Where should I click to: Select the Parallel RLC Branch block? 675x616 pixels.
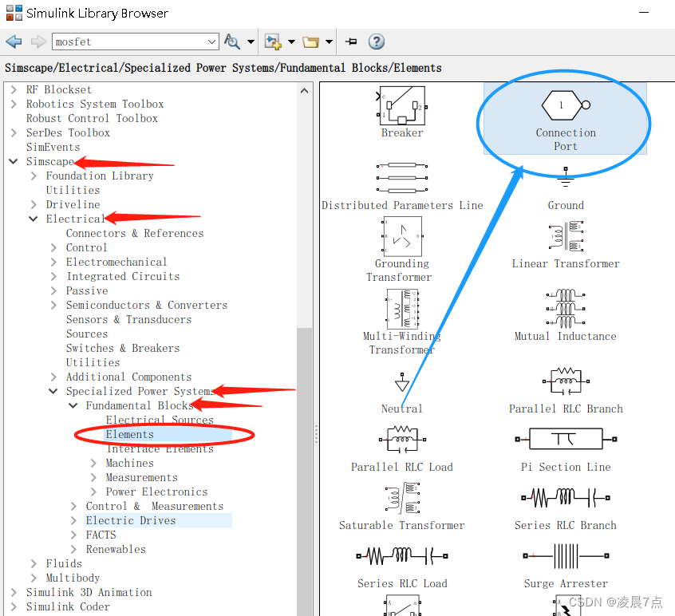pos(566,381)
